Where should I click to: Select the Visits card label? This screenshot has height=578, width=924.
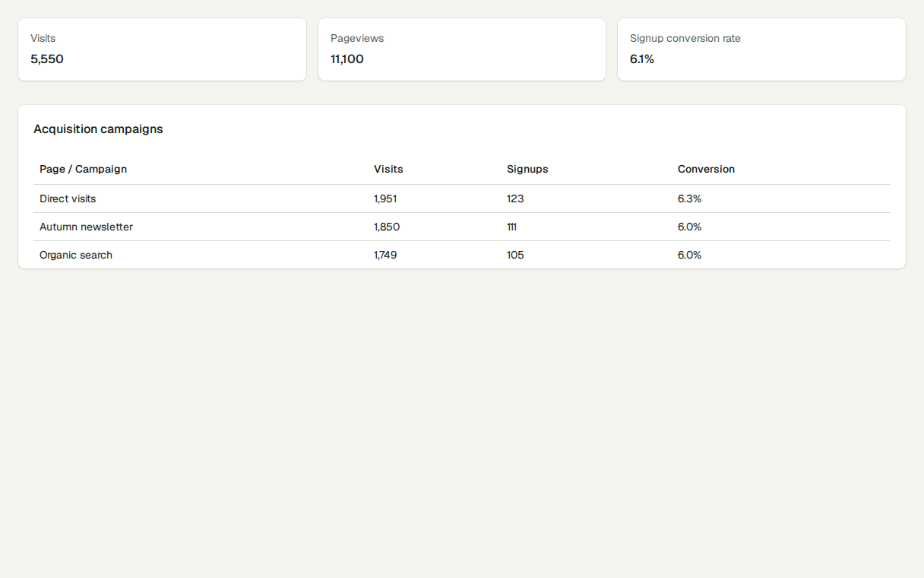pyautogui.click(x=43, y=38)
